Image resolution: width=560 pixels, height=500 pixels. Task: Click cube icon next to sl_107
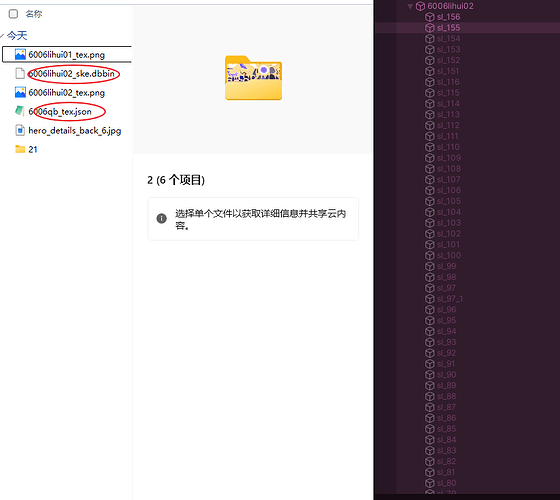pyautogui.click(x=430, y=179)
